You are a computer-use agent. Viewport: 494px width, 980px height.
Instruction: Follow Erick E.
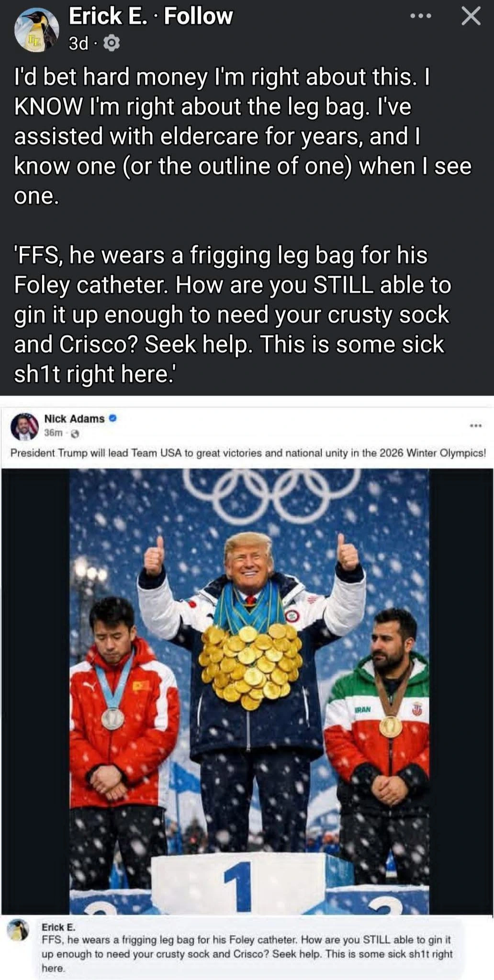pyautogui.click(x=198, y=16)
